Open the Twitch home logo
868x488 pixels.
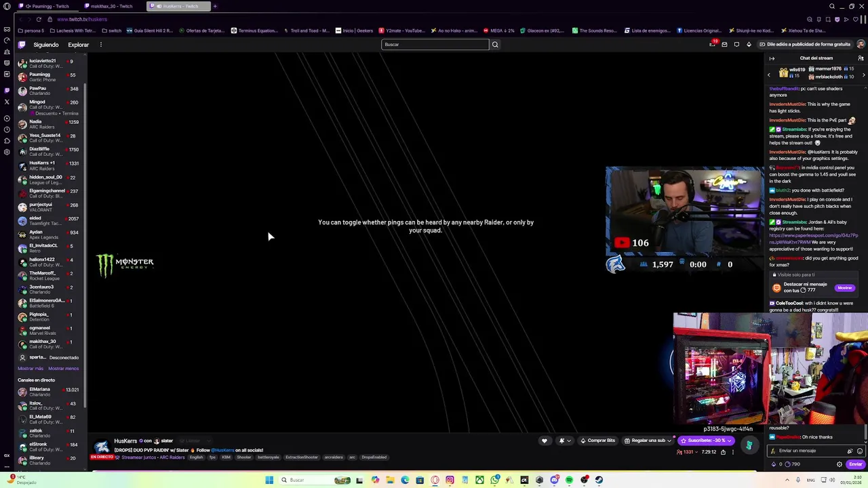(x=22, y=45)
